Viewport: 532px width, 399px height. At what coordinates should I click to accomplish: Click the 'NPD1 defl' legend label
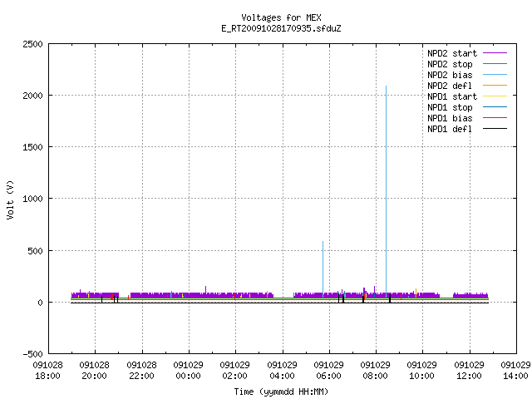click(450, 130)
